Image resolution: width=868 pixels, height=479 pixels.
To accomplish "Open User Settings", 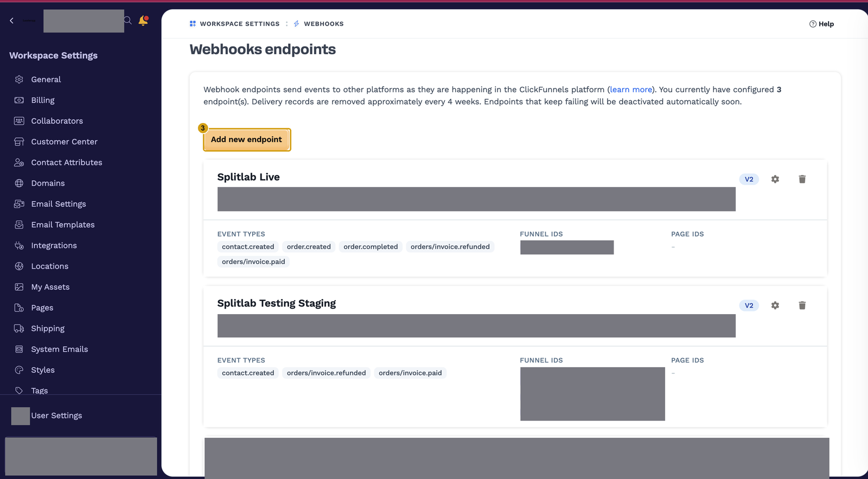I will pyautogui.click(x=56, y=416).
